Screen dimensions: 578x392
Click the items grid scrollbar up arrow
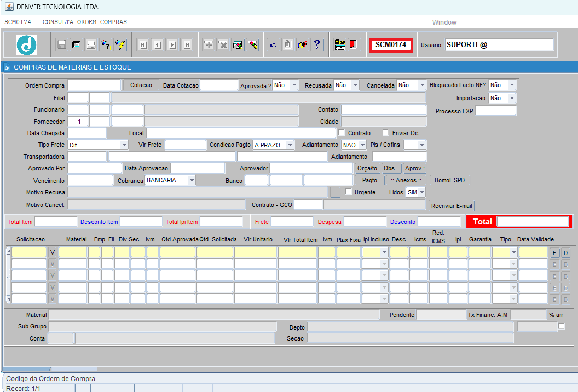click(8, 251)
